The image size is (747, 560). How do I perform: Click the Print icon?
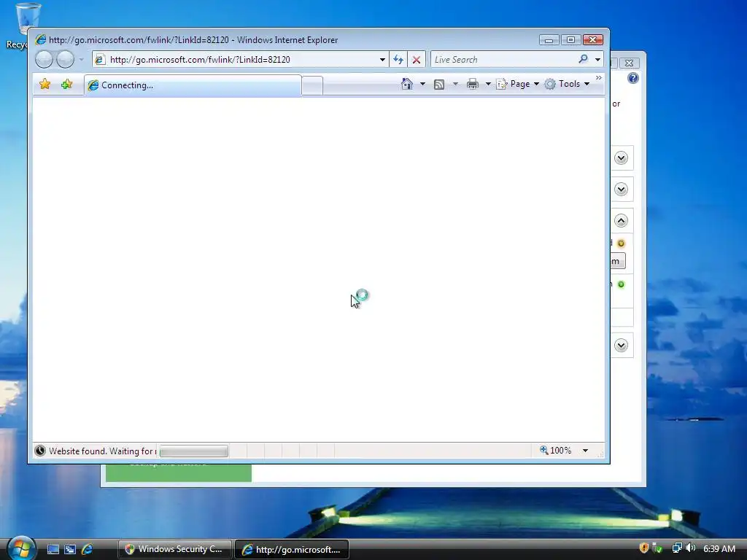[473, 84]
